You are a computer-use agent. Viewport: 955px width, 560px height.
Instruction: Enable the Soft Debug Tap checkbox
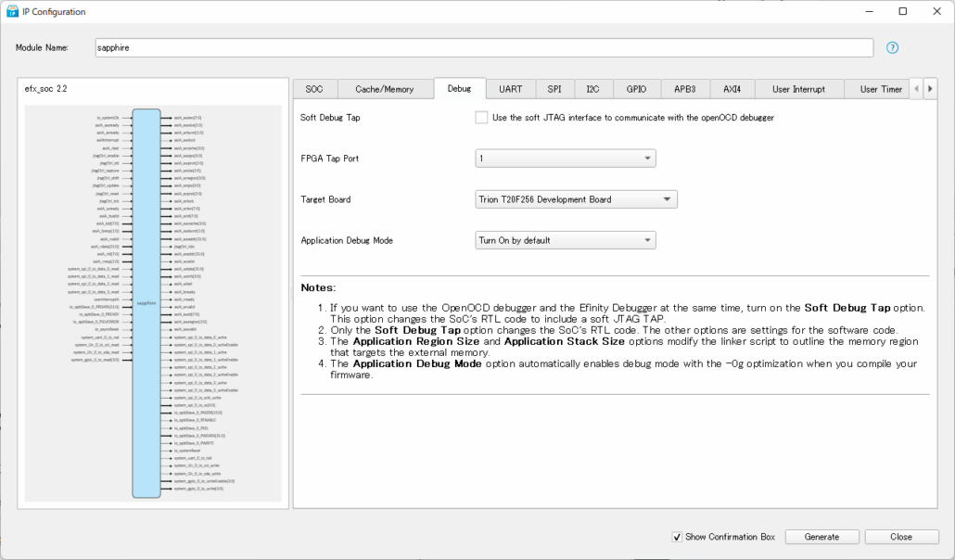point(481,118)
